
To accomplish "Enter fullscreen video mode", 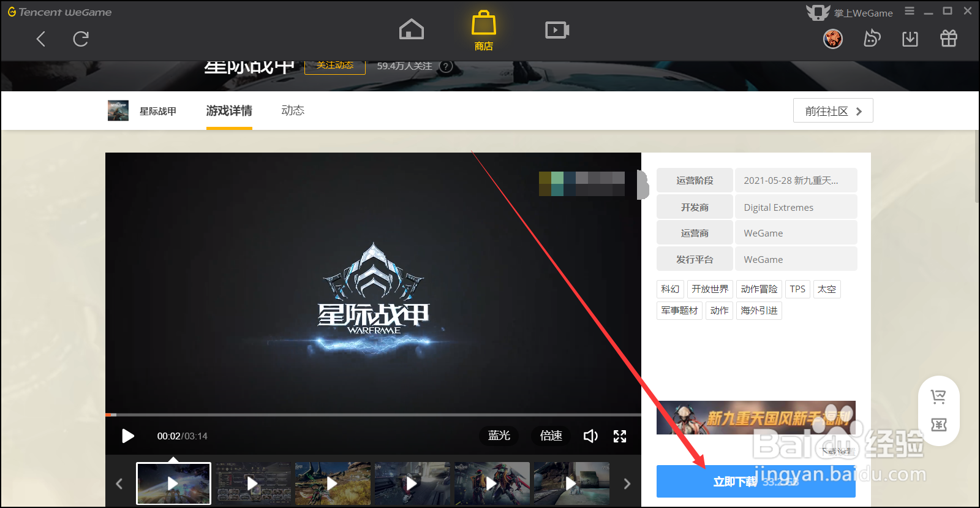I will [620, 436].
